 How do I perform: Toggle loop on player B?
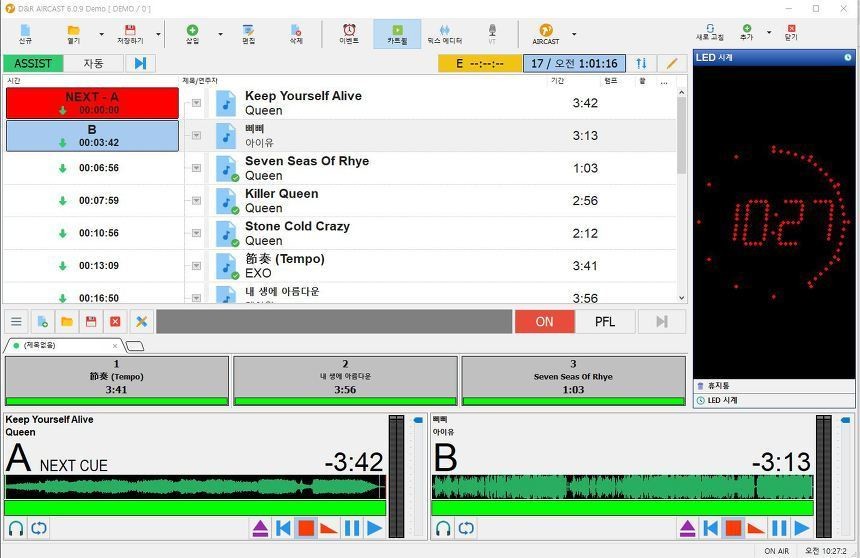466,528
